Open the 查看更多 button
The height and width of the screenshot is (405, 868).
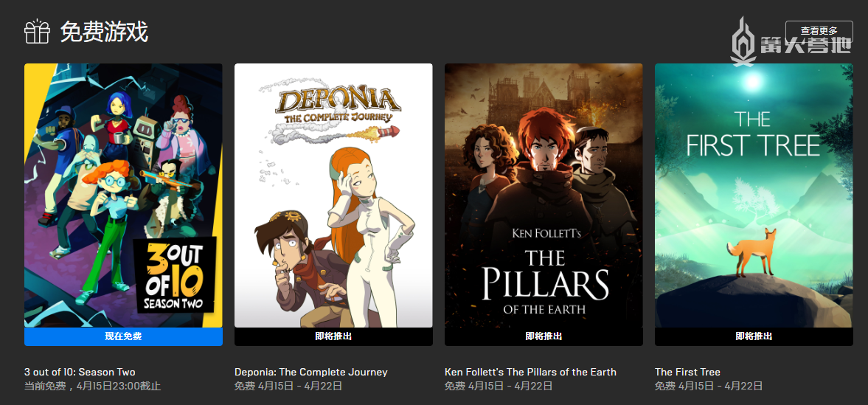819,31
